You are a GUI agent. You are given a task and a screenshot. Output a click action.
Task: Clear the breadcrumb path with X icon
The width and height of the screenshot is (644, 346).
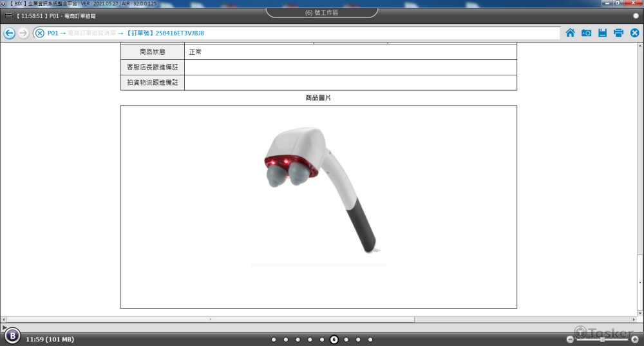coord(40,34)
